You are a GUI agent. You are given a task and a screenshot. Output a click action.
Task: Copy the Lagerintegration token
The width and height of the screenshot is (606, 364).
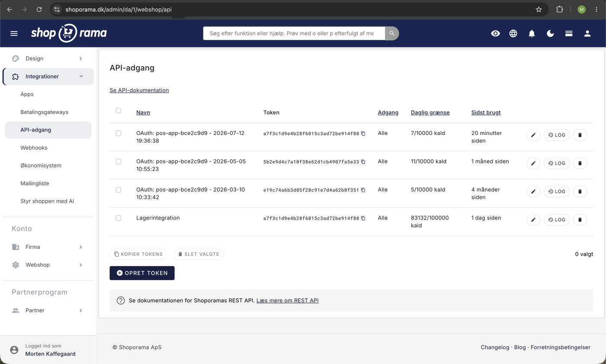click(363, 219)
